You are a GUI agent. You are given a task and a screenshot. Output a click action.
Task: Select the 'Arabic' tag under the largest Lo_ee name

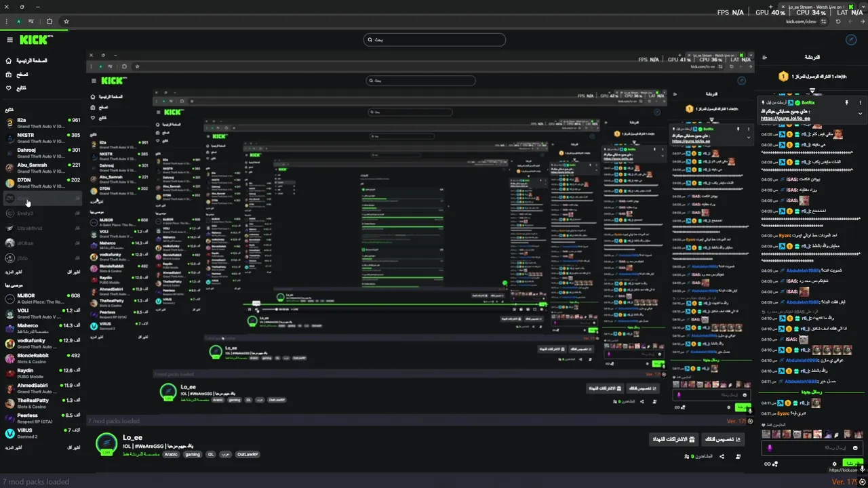tap(171, 454)
